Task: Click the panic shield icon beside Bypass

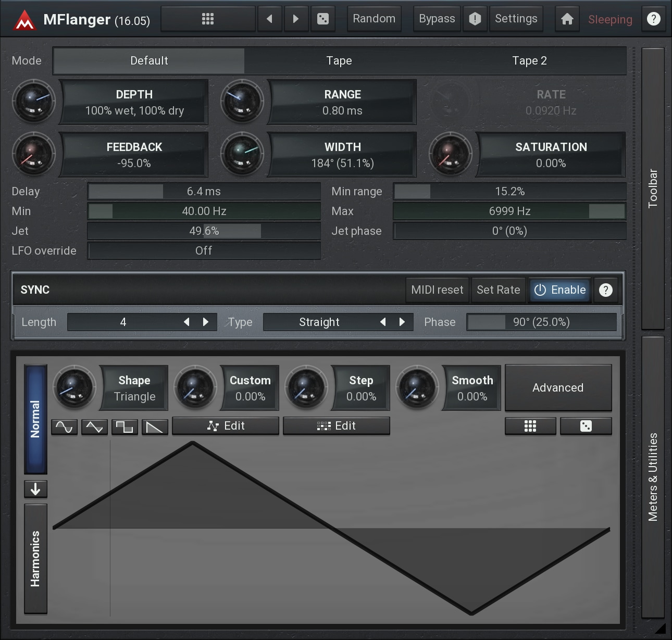Action: [475, 19]
